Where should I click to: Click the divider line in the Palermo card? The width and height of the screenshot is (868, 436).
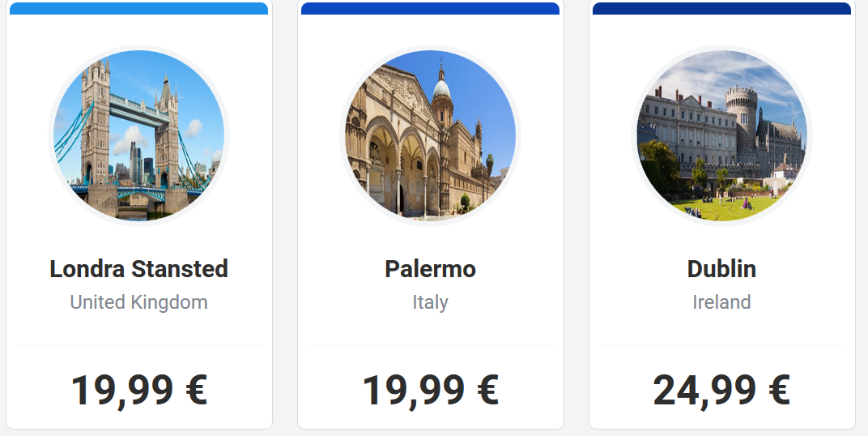click(x=430, y=346)
